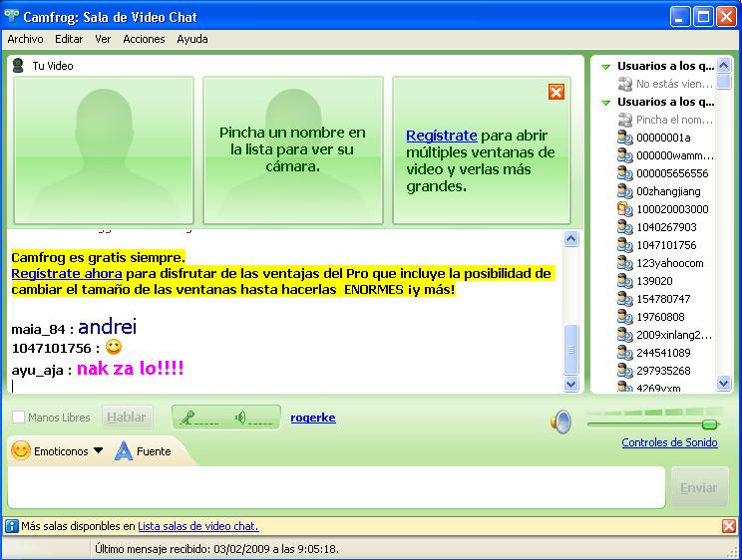This screenshot has height=560, width=742.
Task: Click the user icon next to 244541089
Action: tap(624, 353)
